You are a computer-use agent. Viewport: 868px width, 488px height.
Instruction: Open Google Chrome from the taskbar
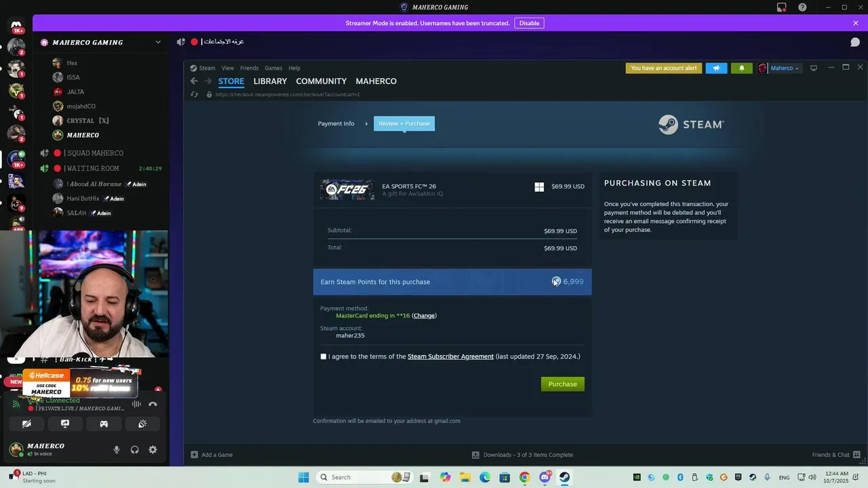coord(524,477)
